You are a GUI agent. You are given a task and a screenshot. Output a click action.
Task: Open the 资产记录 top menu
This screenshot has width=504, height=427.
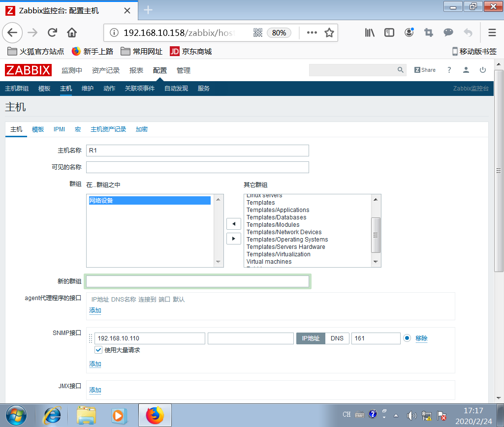[106, 70]
